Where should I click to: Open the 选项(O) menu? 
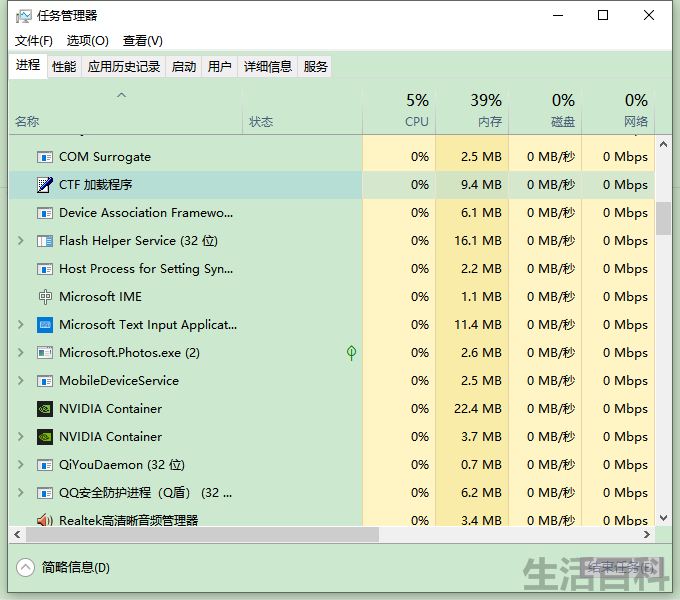tap(88, 41)
